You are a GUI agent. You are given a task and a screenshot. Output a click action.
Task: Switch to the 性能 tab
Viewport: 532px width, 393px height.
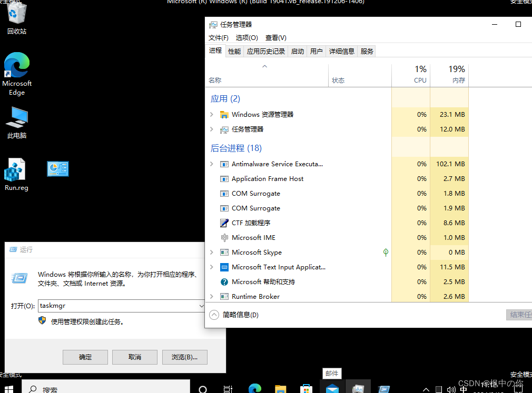tap(234, 52)
